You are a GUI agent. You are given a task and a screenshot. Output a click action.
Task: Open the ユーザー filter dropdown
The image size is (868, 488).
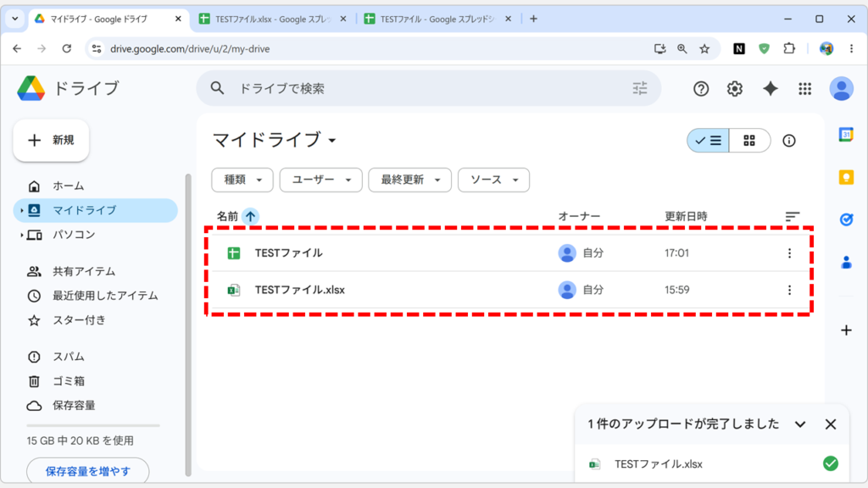coord(321,180)
